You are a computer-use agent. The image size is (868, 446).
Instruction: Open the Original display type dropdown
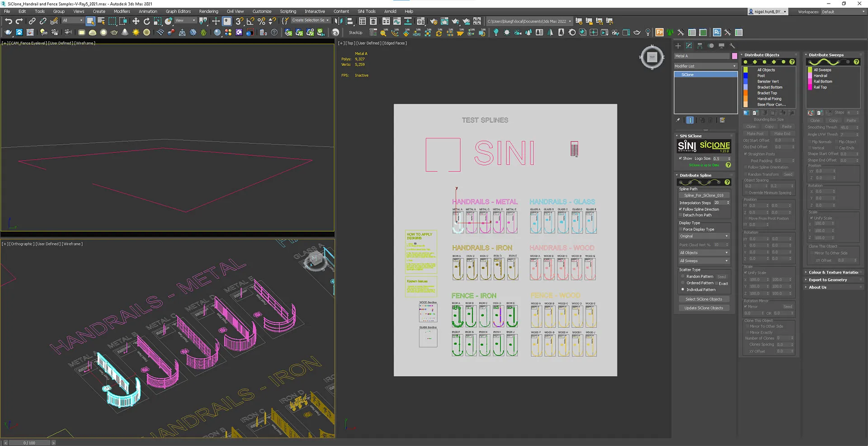(x=704, y=236)
